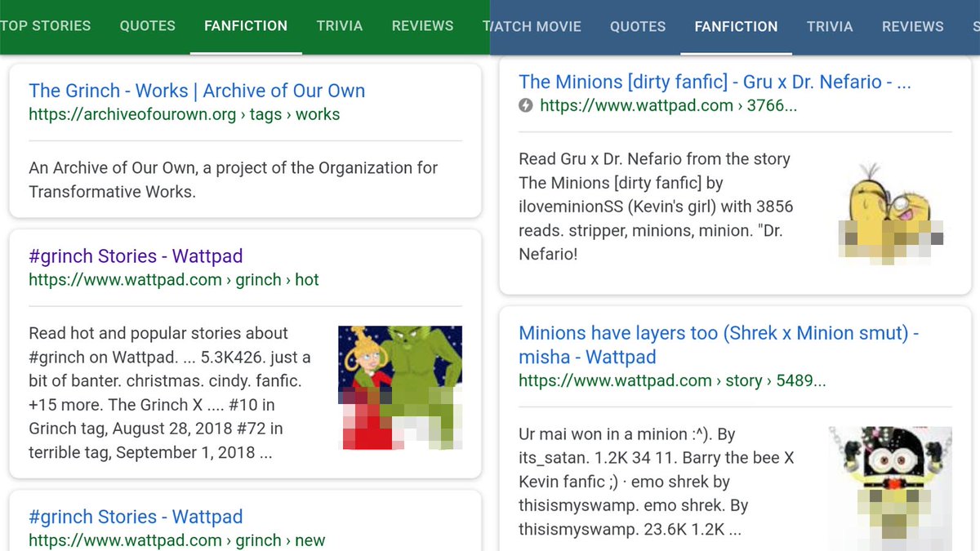
Task: Open the Grinch and Cindy thumbnail image
Action: 400,388
